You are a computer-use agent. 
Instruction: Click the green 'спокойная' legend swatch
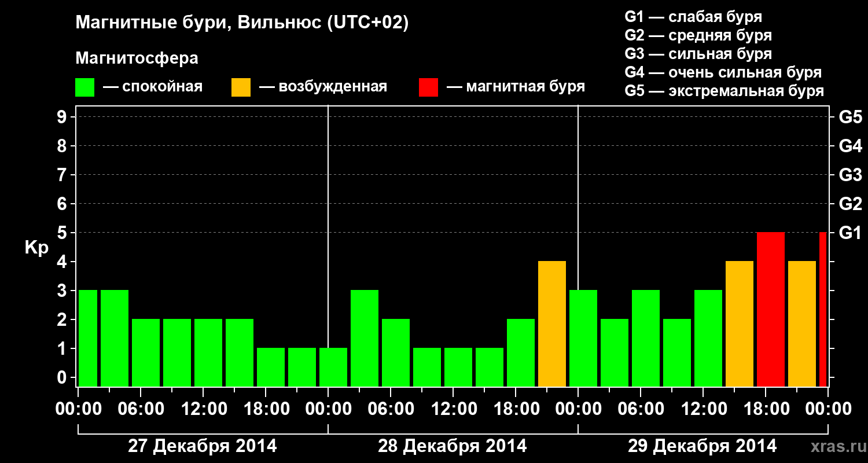[x=85, y=87]
